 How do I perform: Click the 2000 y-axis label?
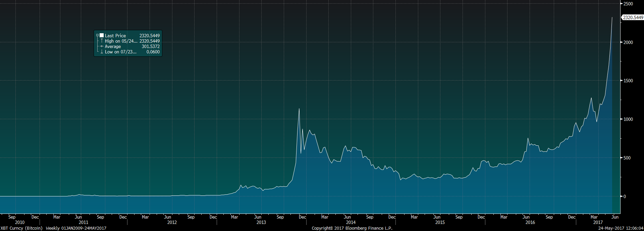click(x=628, y=42)
